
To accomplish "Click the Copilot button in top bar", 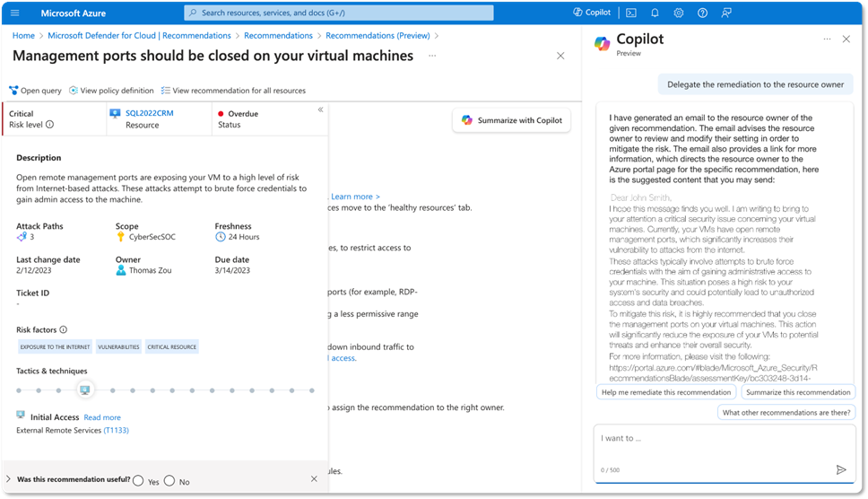I will coord(592,13).
